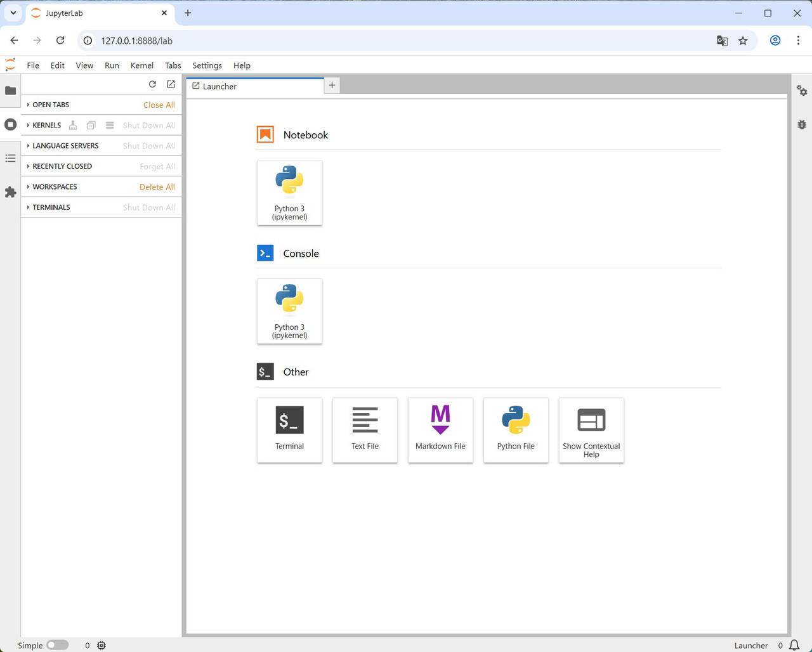This screenshot has width=812, height=652.
Task: Click Shut Down All in Terminals row
Action: pyautogui.click(x=149, y=207)
